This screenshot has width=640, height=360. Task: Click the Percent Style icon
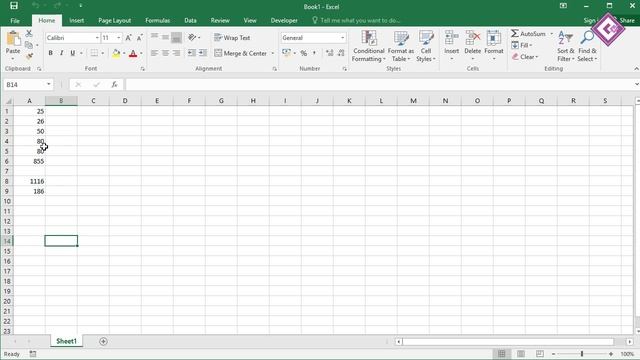pos(304,53)
